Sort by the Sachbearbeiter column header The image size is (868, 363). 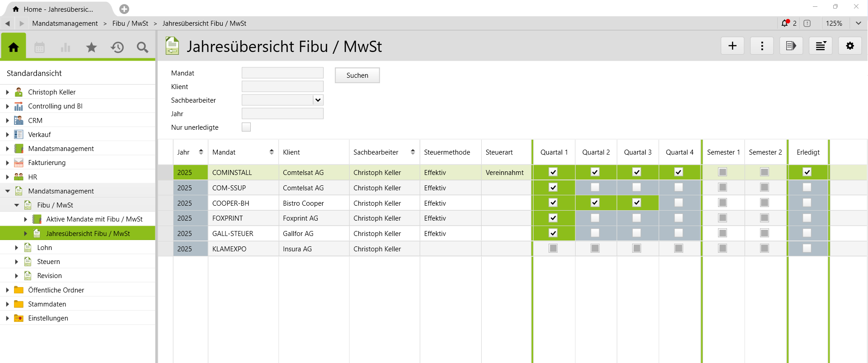(x=384, y=152)
